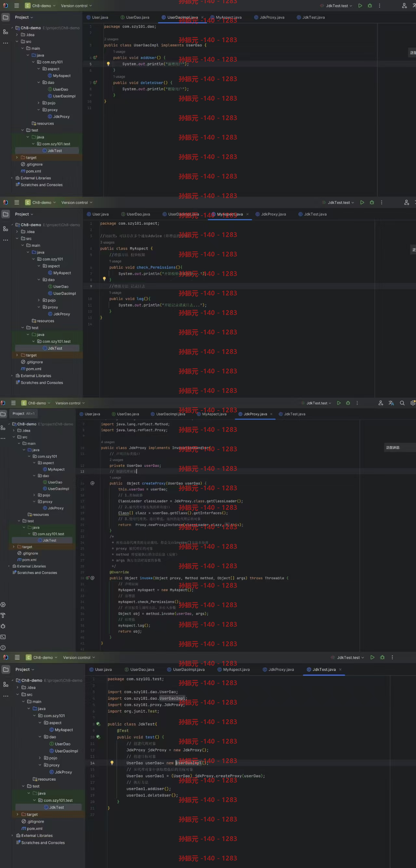Collapse src folder in window editing MyAspect.java
This screenshot has height=868, width=416.
17,239
